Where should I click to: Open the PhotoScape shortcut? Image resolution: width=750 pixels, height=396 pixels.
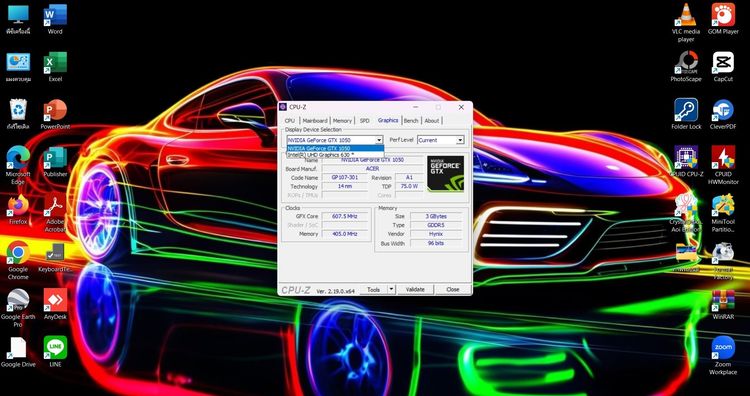pos(686,66)
